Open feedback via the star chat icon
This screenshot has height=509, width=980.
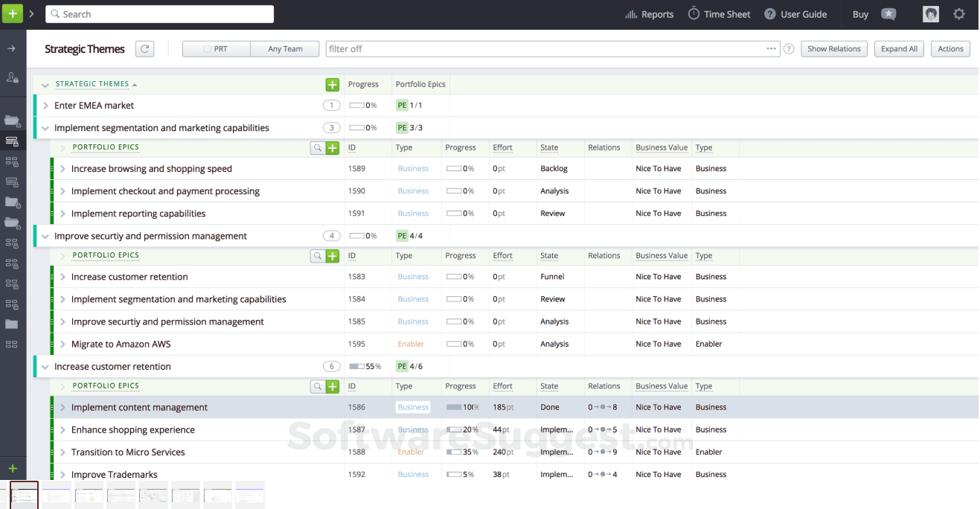point(888,13)
